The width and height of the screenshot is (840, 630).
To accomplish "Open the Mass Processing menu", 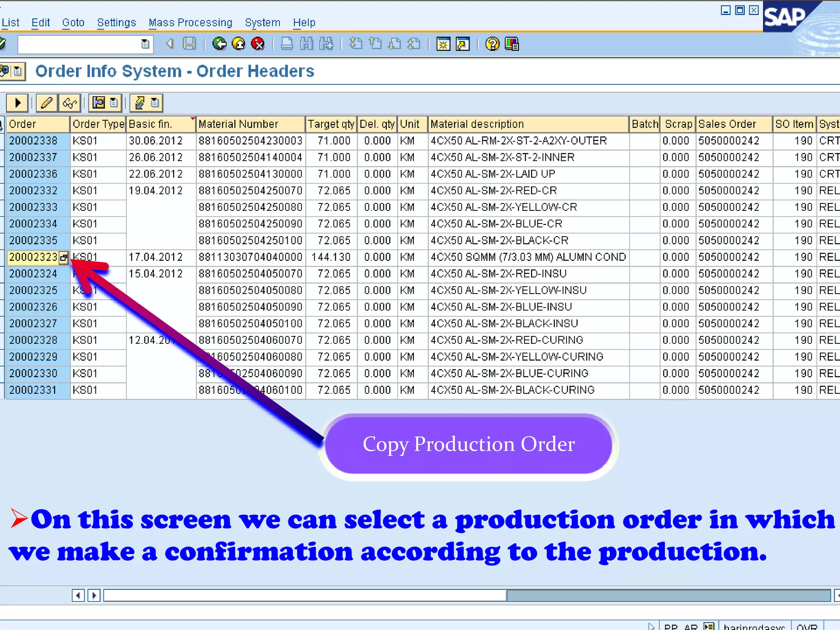I will tap(190, 22).
